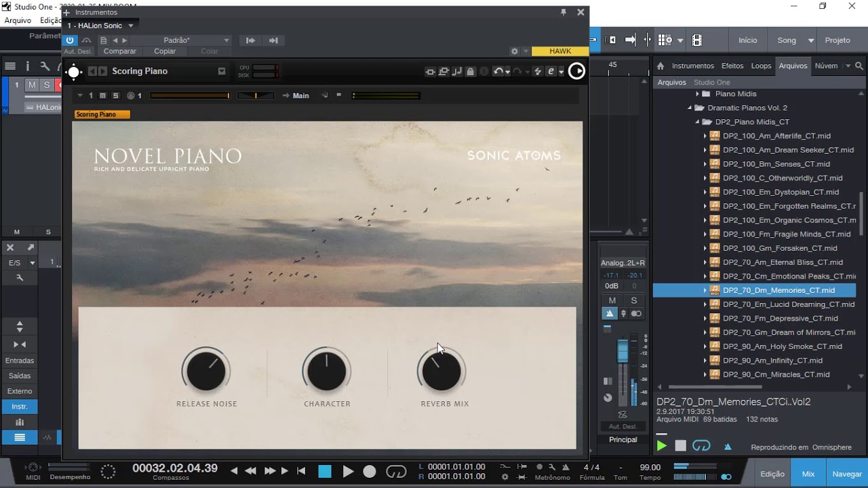Switch to Loops browser tab
This screenshot has width=868, height=488.
(761, 66)
